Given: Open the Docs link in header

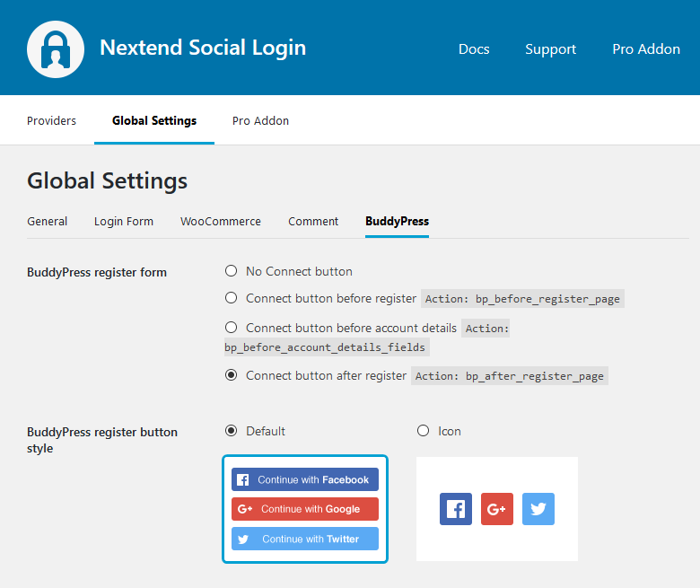Looking at the screenshot, I should point(474,49).
